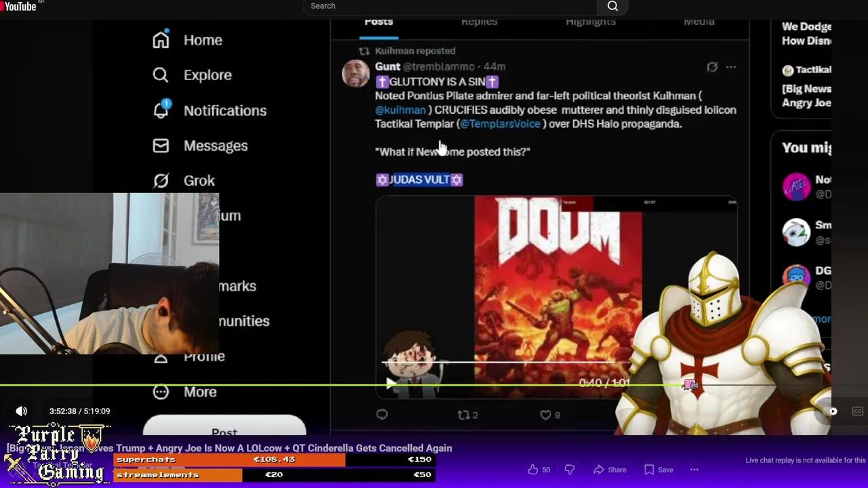Open the pink first 'You might like' avatar
The height and width of the screenshot is (488, 868).
[796, 186]
